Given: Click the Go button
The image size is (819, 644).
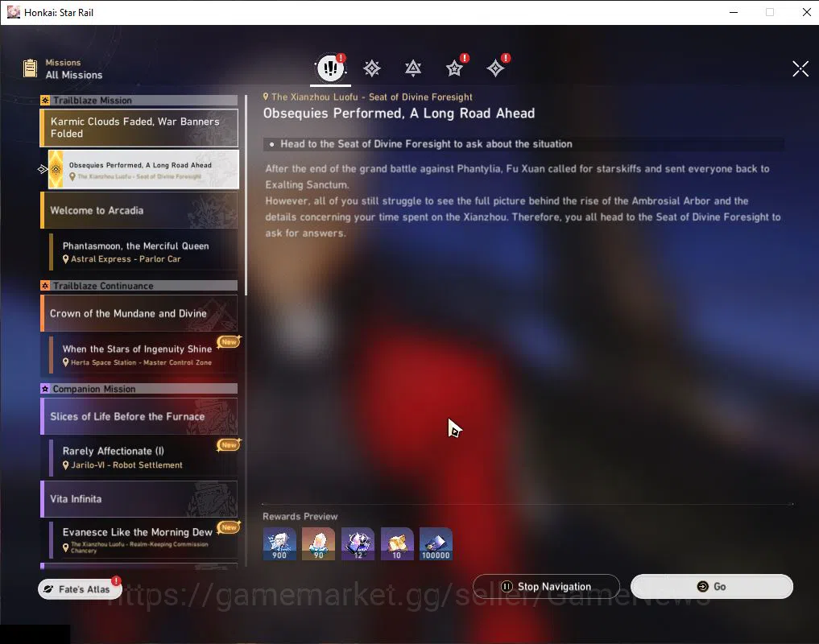Looking at the screenshot, I should click(x=711, y=587).
